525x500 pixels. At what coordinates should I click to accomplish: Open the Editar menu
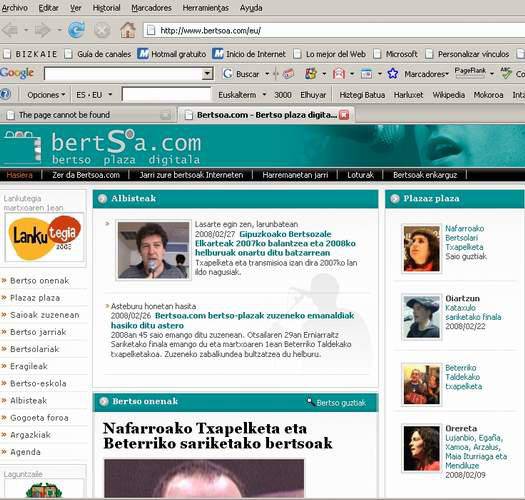pyautogui.click(x=49, y=8)
